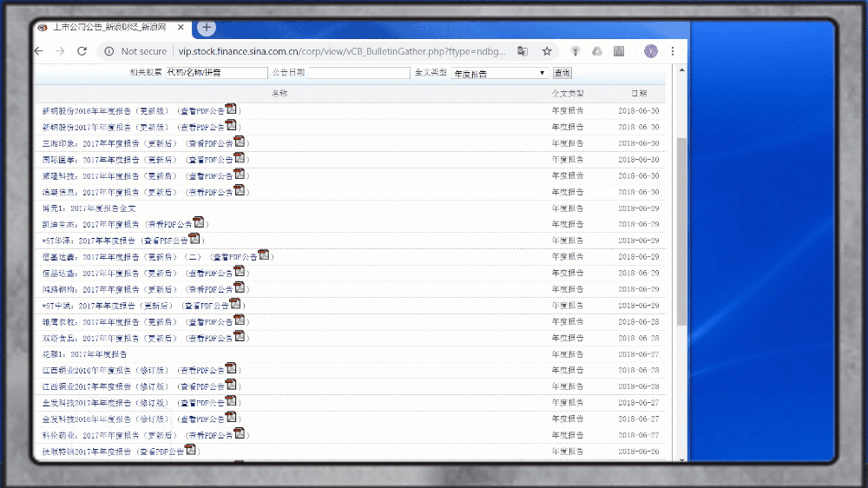Open PDF icon for 新钢股份2016年年度报告
This screenshot has width=868, height=488.
point(231,109)
